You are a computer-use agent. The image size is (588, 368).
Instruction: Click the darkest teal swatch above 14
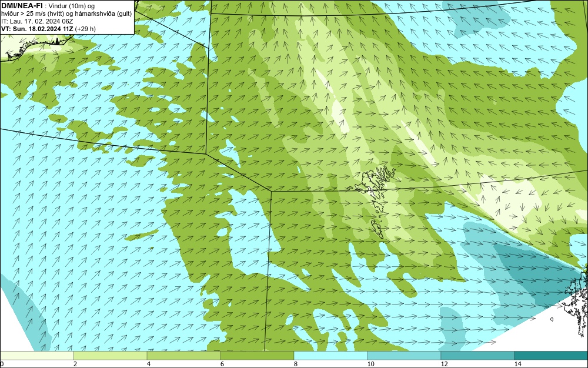pyautogui.click(x=552, y=356)
